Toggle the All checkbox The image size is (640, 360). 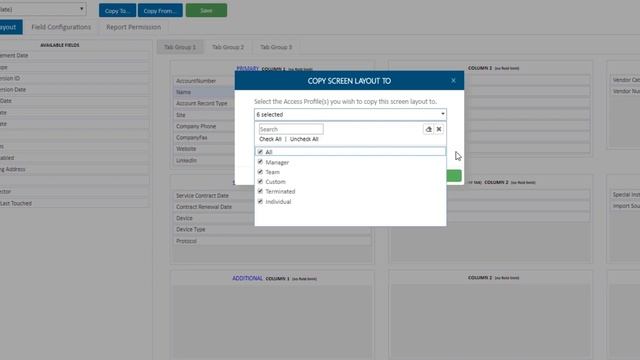tap(260, 151)
